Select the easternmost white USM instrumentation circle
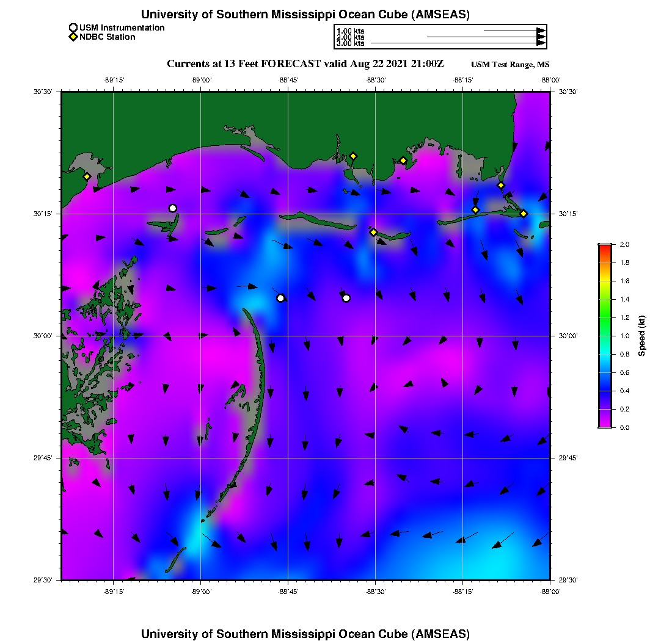This screenshot has height=641, width=672. 346,298
